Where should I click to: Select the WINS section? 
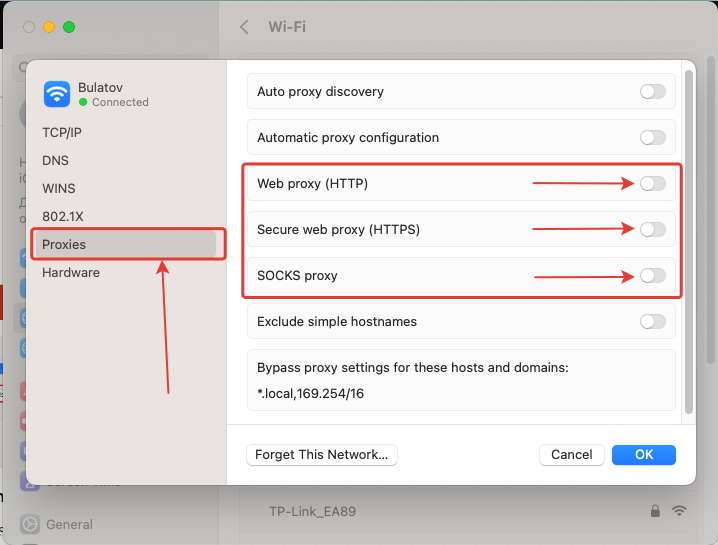58,188
